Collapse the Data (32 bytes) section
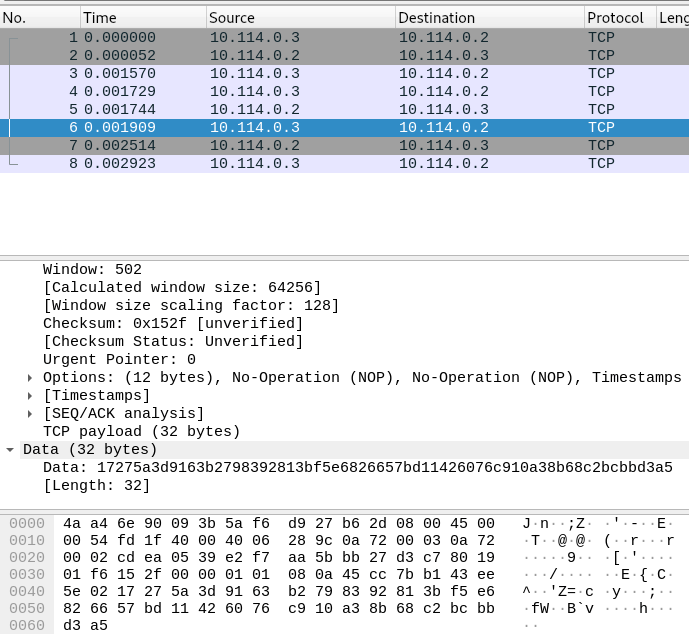The image size is (689, 634). (10, 450)
